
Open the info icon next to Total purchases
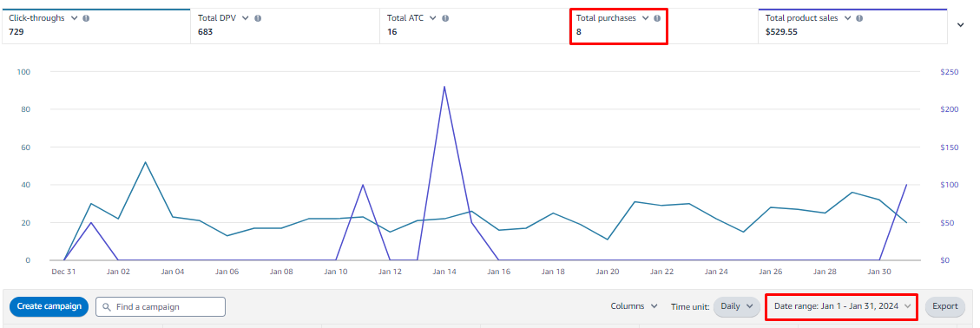(x=657, y=18)
